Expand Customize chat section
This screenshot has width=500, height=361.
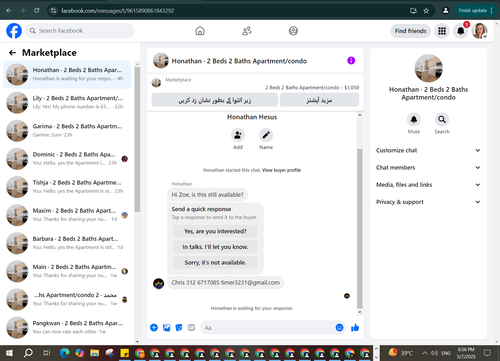click(x=428, y=150)
